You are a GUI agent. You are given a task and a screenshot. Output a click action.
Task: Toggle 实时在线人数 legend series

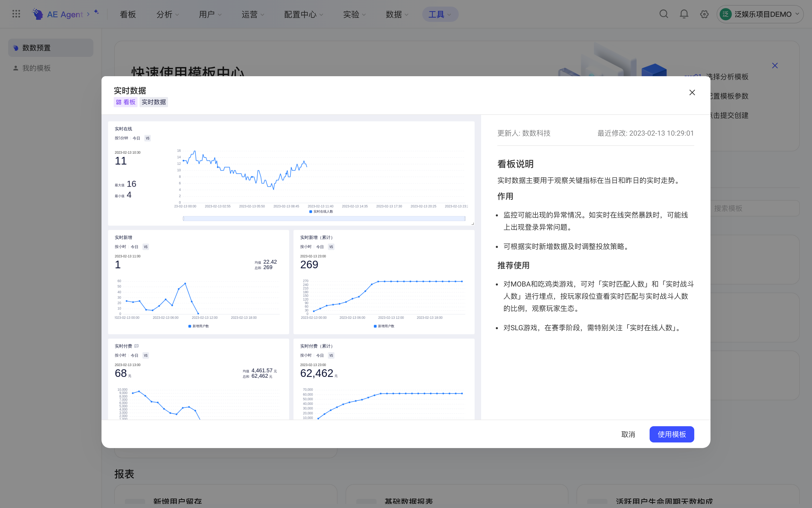point(321,212)
